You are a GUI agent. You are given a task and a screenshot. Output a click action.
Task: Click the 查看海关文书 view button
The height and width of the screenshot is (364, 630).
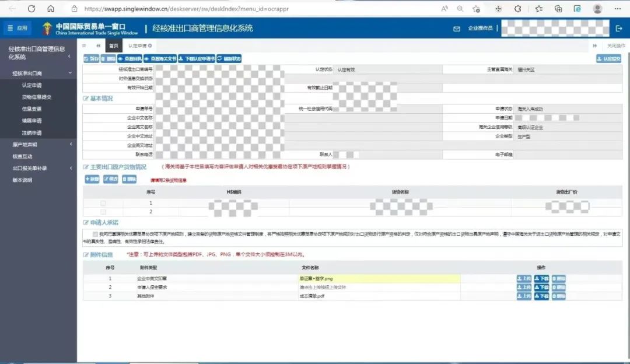click(160, 59)
